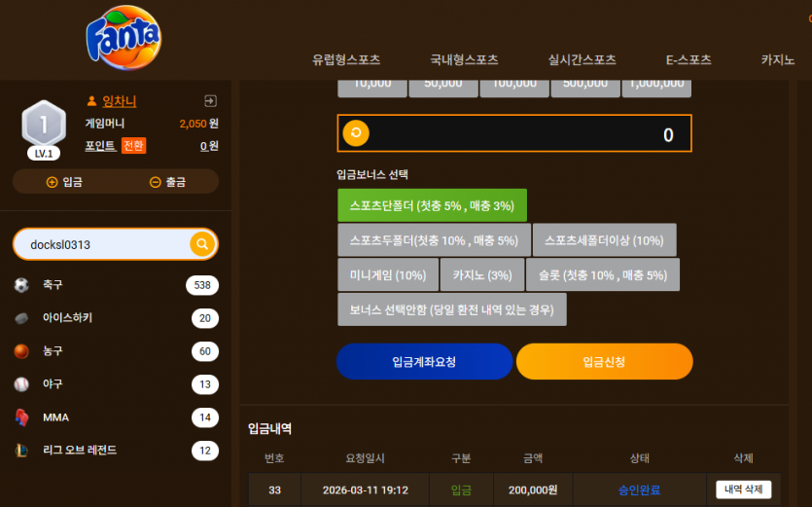Click the Fanta logo

[124, 37]
